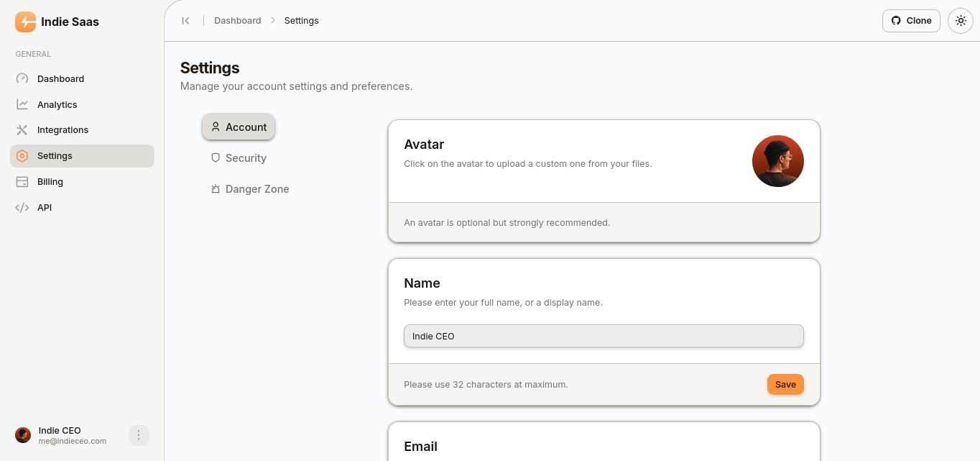Click the Security shield icon in the settings nav
This screenshot has width=980, height=461.
tap(216, 158)
